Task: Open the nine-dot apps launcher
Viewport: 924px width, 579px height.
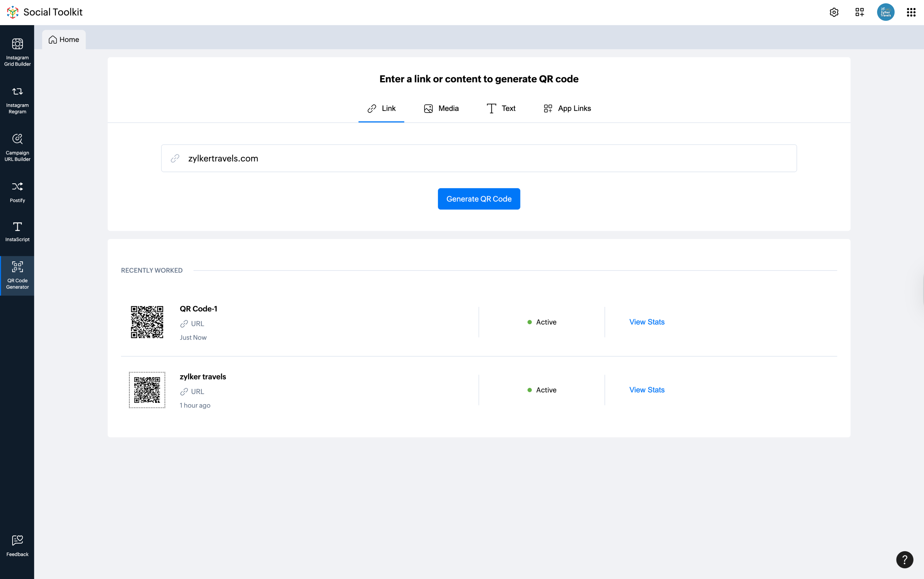Action: (x=911, y=12)
